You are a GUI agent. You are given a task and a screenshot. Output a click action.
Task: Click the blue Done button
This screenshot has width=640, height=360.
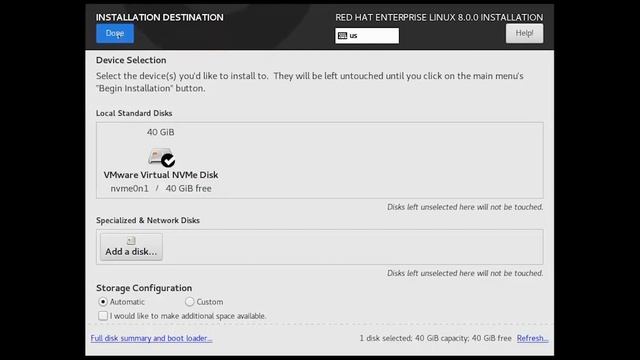pyautogui.click(x=115, y=33)
